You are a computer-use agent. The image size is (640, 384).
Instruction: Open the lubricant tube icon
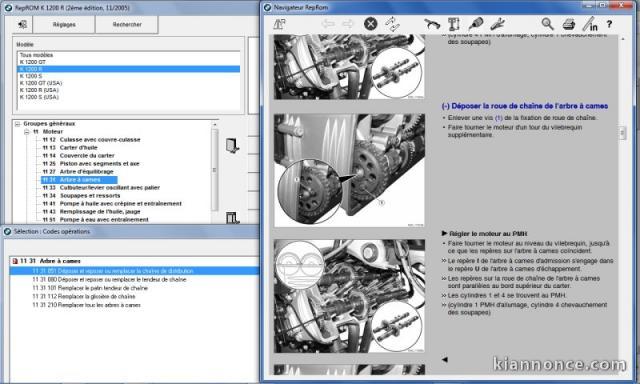476,24
